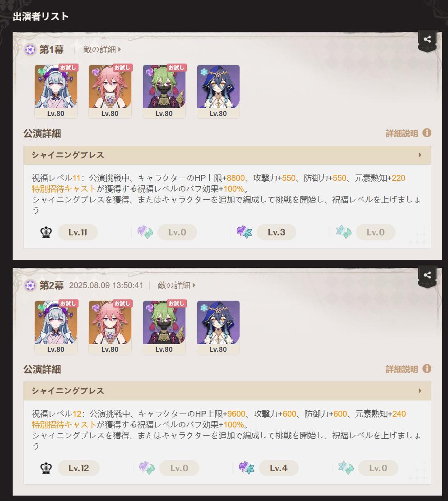This screenshot has height=501, width=448.
Task: Click 特別招待キャスト orange link in Act 1
Action: [64, 189]
